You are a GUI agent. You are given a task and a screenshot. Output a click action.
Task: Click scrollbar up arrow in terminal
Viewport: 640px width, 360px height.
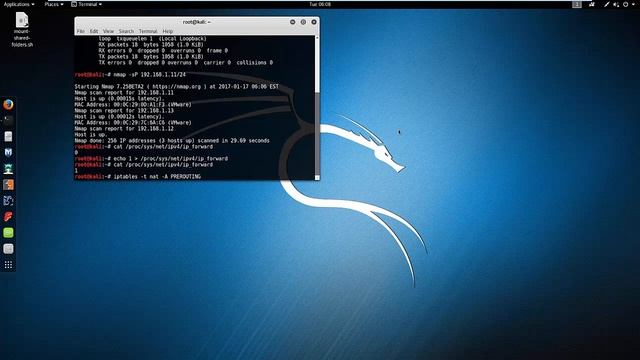(317, 38)
